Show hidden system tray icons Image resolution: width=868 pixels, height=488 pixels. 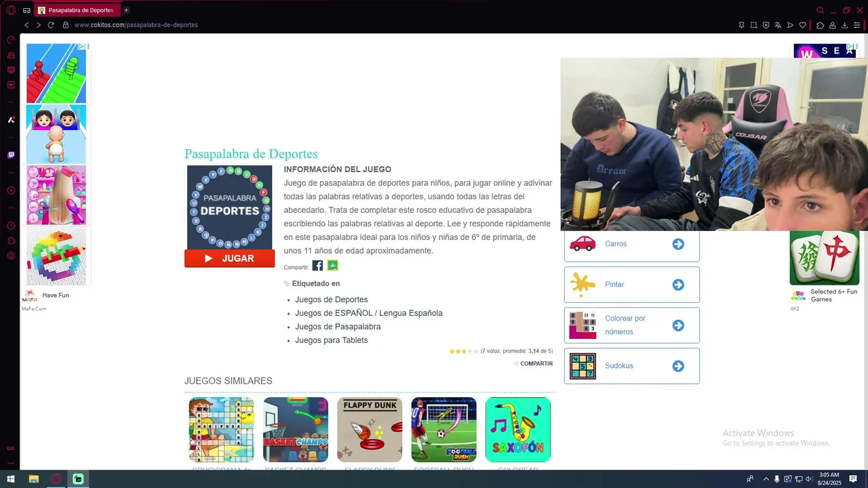coord(766,479)
